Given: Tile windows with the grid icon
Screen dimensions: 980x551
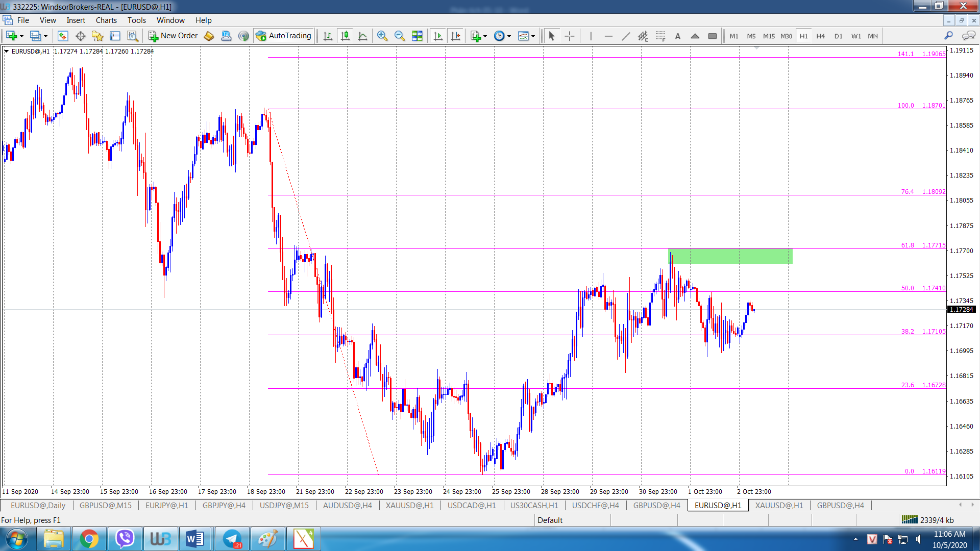Looking at the screenshot, I should coord(417,36).
